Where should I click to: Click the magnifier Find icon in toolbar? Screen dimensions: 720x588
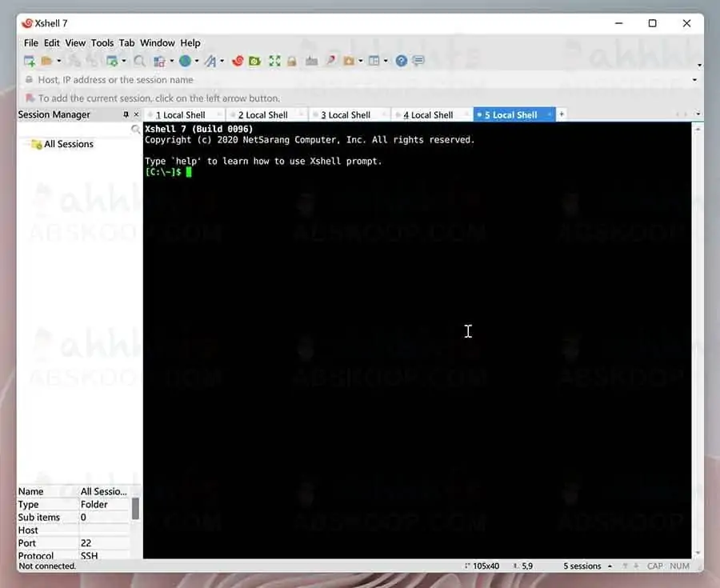(x=139, y=61)
